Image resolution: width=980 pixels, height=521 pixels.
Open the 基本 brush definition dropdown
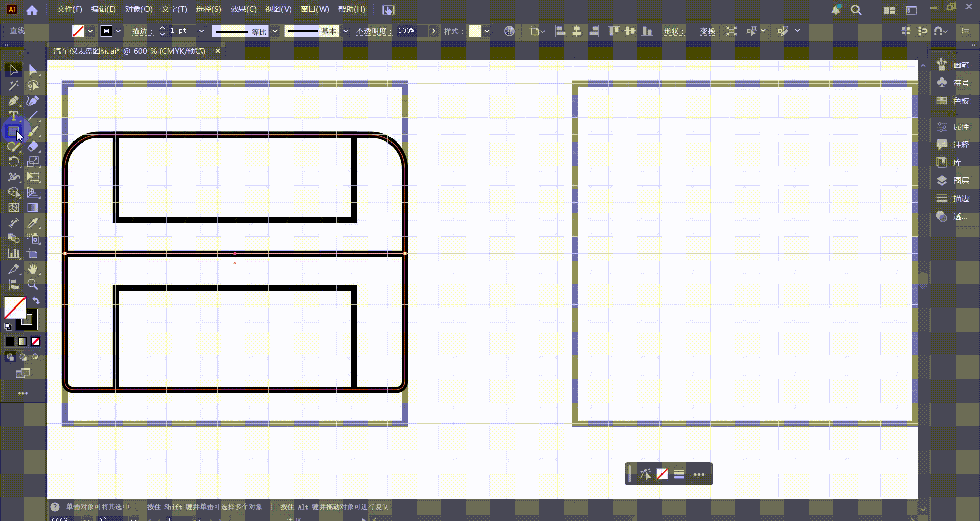pos(346,31)
